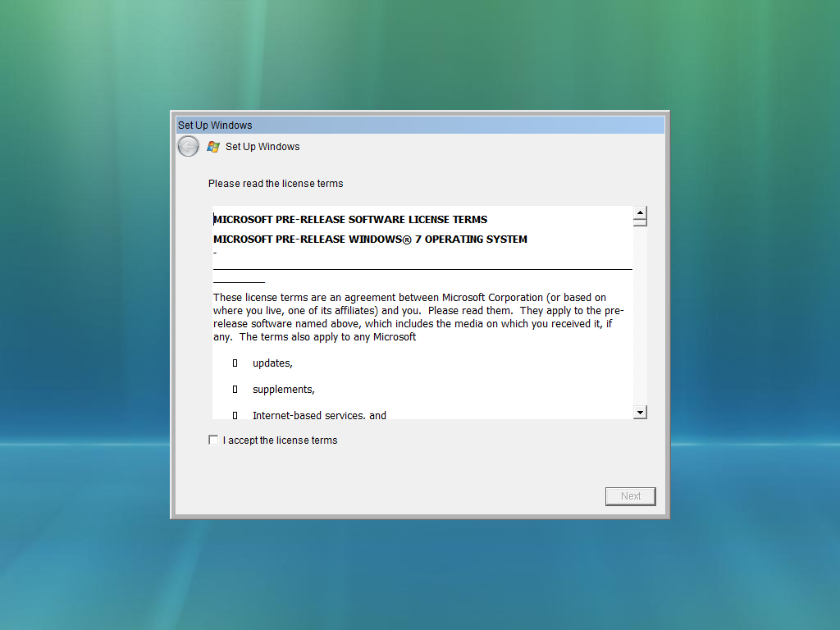The height and width of the screenshot is (630, 840).
Task: Click 'Set Up Windows' heading beside flag logo
Action: [262, 147]
